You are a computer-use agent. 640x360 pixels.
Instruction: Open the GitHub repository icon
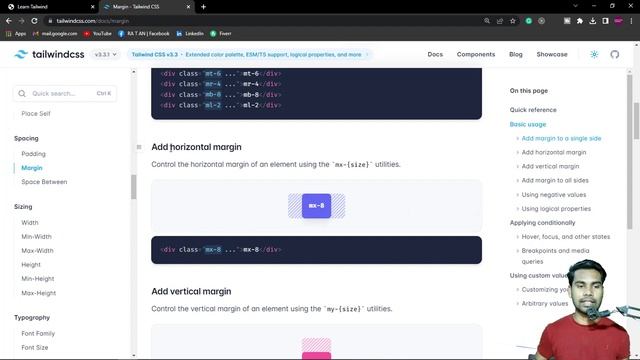tap(615, 54)
